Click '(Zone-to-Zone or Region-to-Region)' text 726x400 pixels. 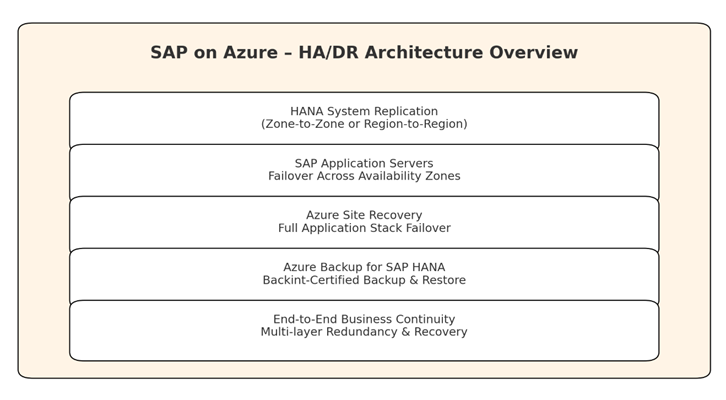tap(364, 124)
